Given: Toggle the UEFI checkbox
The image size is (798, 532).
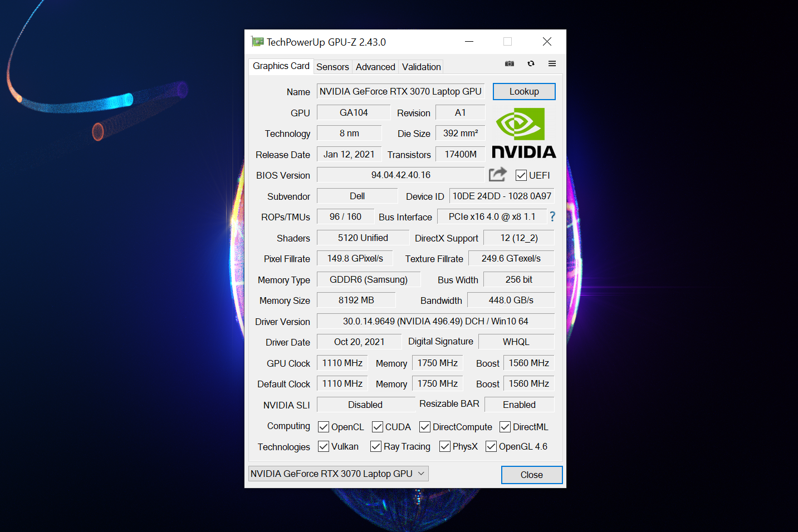Looking at the screenshot, I should point(521,175).
